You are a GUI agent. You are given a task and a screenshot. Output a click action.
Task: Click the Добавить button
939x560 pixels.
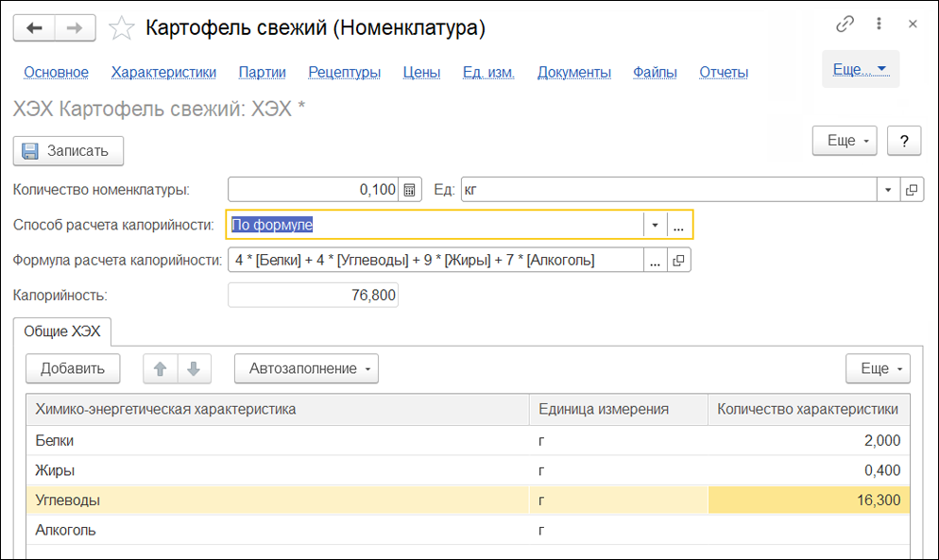point(73,368)
